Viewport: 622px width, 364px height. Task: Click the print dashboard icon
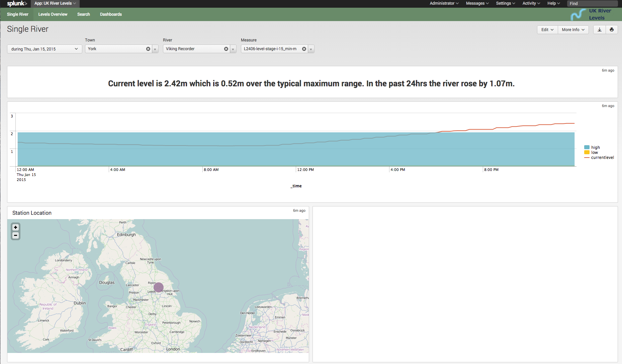[x=612, y=30]
